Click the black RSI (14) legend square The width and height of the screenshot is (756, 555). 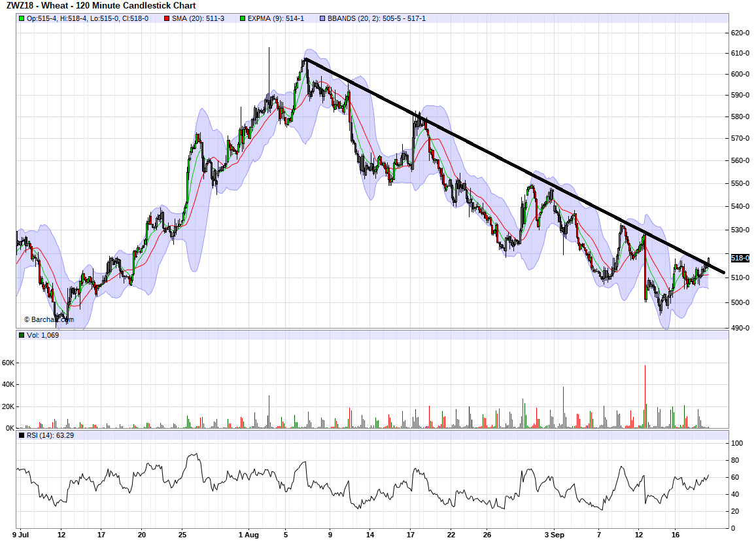point(22,435)
